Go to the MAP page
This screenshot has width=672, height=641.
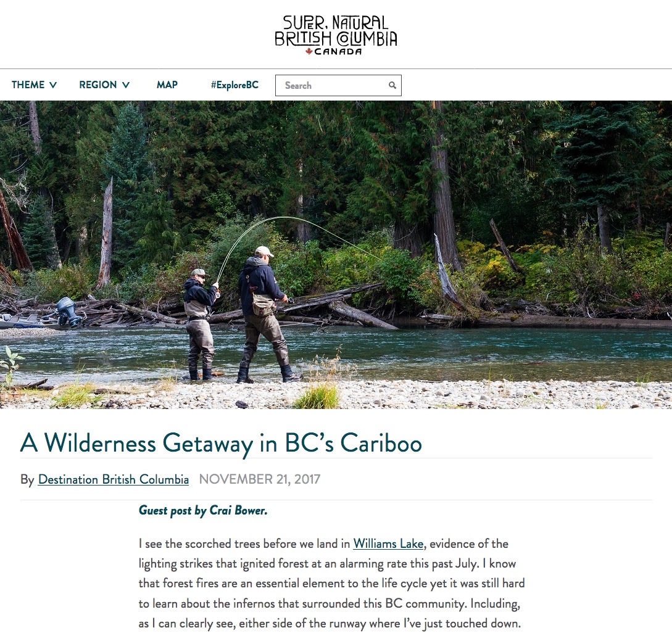(167, 85)
